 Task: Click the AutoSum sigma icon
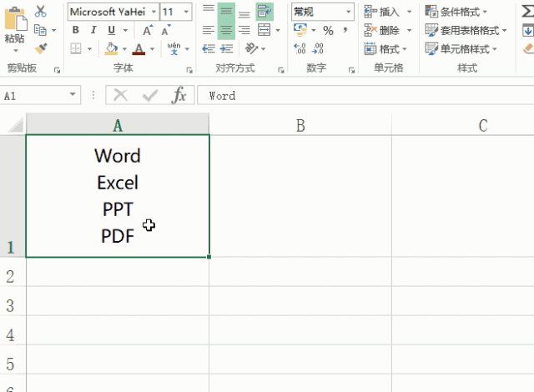pyautogui.click(x=527, y=11)
